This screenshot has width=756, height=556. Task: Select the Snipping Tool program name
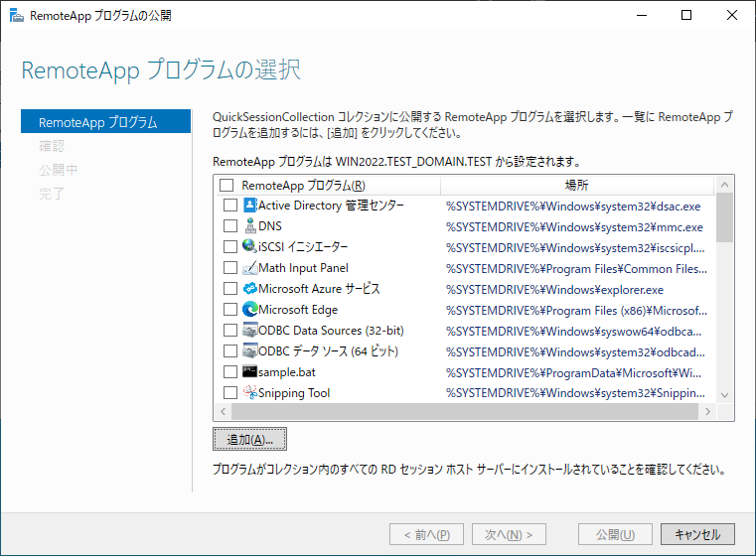[294, 392]
